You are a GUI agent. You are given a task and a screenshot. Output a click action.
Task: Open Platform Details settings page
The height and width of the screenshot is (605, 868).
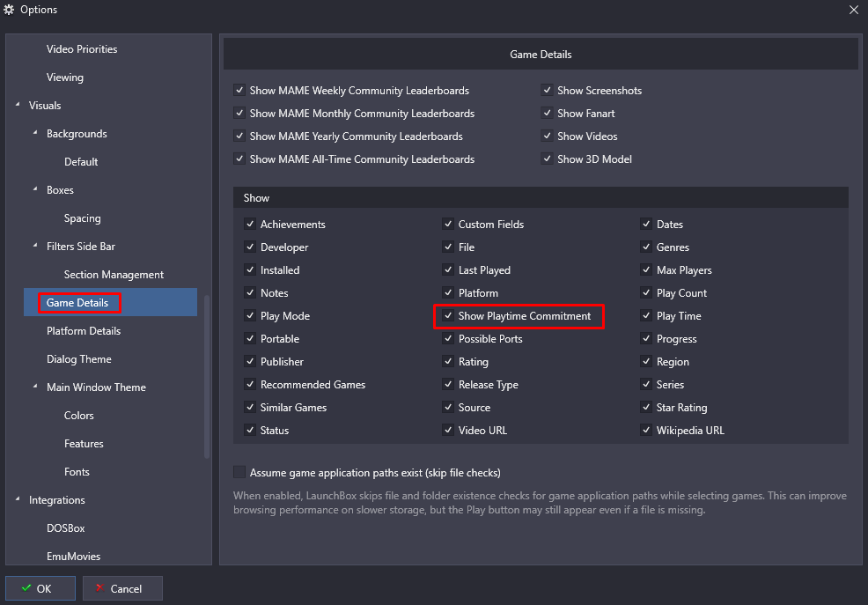(x=84, y=331)
